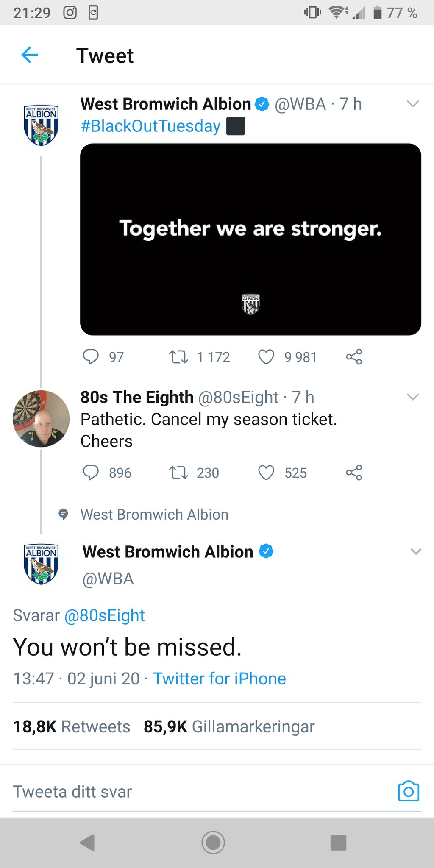View the 18,8K Retweets list
Image resolution: width=434 pixels, height=868 pixels.
coord(72,726)
